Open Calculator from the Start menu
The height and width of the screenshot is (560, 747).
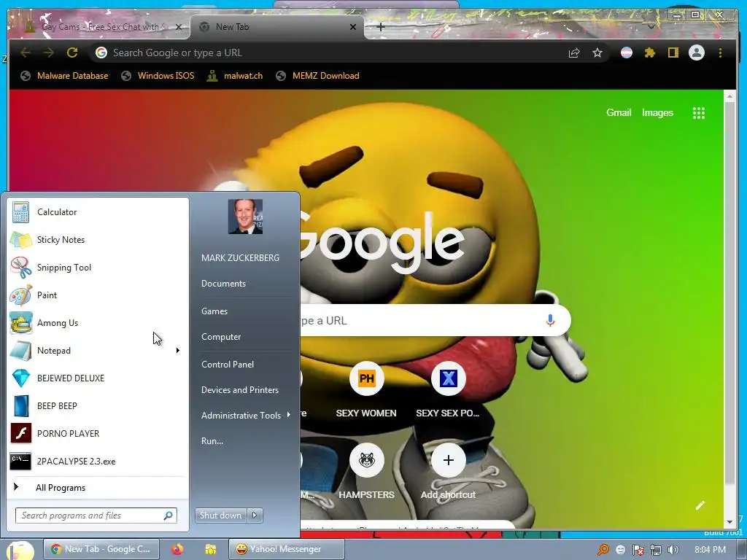click(x=98, y=212)
